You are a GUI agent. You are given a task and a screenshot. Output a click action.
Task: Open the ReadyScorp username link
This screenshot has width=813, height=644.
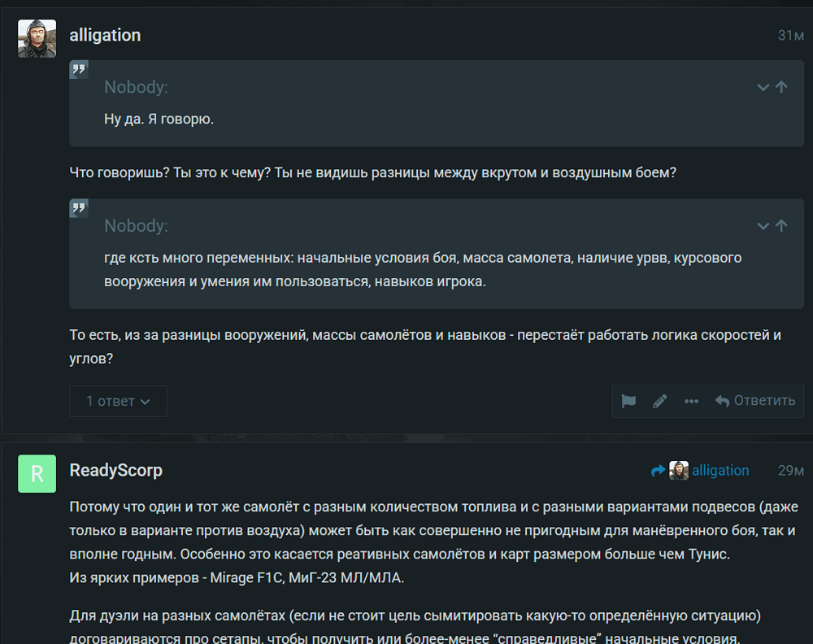tap(115, 470)
